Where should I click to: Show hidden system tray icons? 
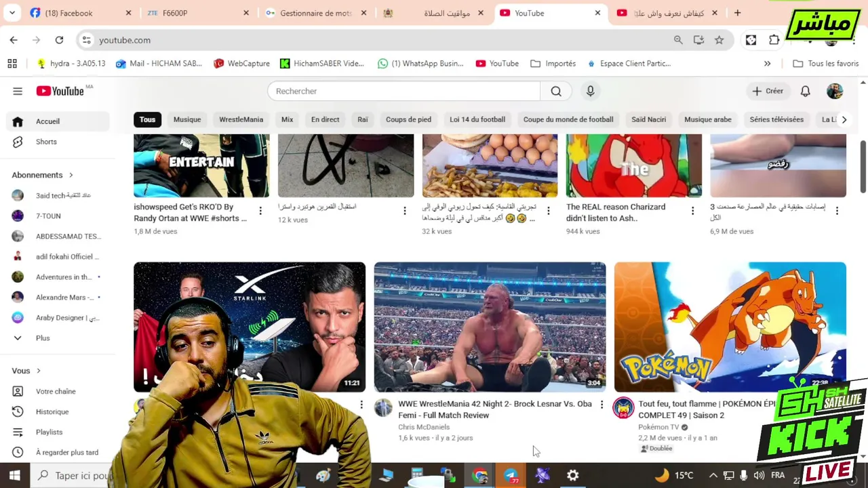click(x=713, y=475)
